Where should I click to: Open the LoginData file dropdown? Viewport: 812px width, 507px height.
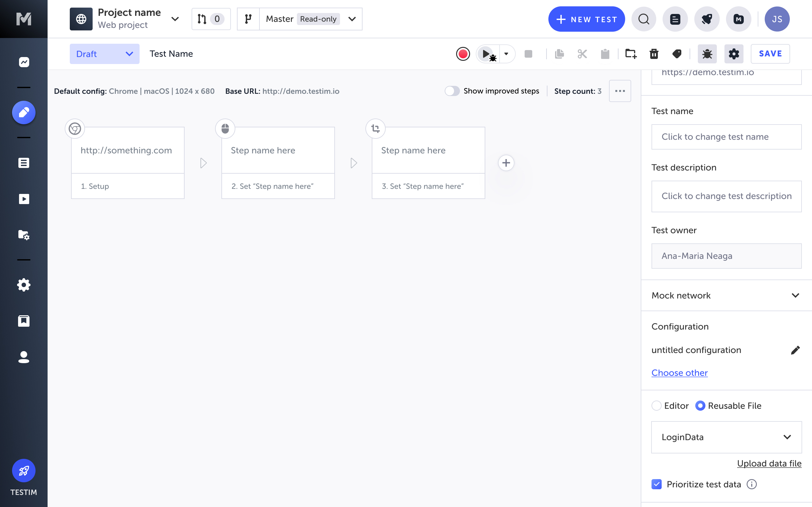(x=726, y=437)
